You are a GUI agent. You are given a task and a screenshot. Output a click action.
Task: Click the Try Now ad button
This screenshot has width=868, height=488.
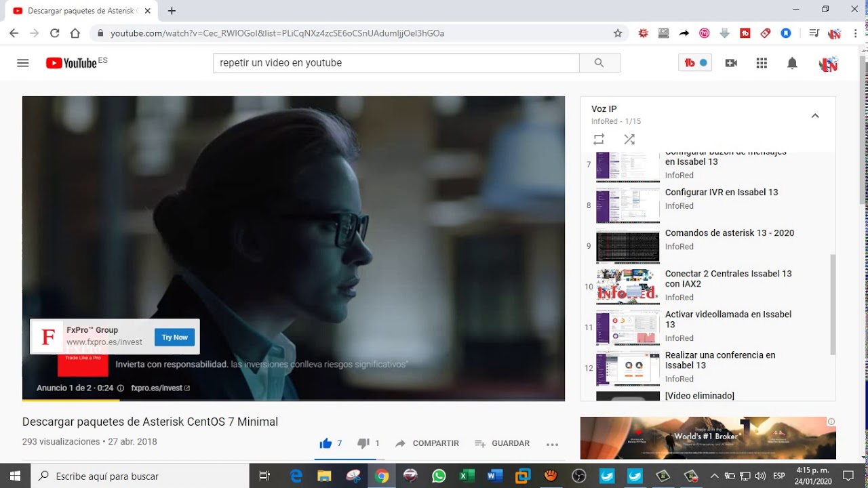[174, 338]
